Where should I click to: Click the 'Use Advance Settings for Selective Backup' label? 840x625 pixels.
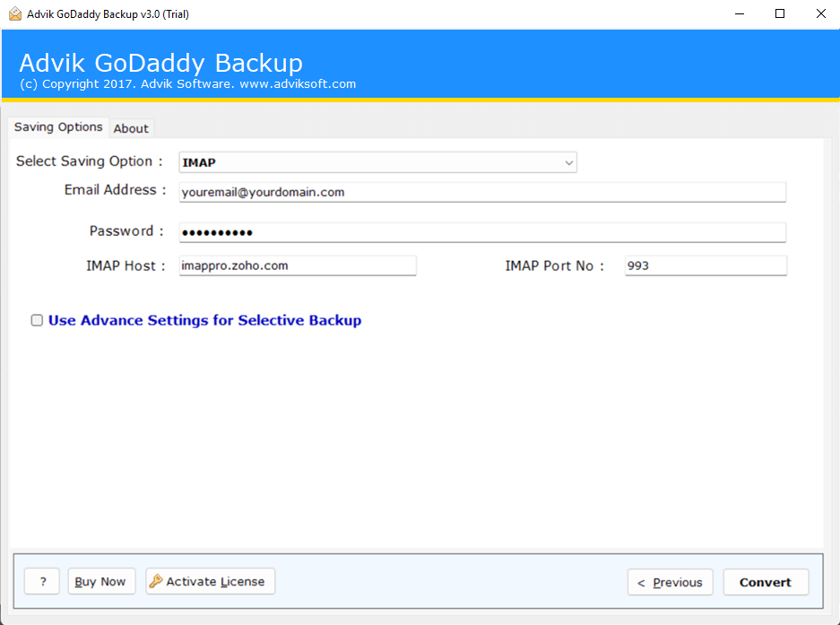point(204,320)
